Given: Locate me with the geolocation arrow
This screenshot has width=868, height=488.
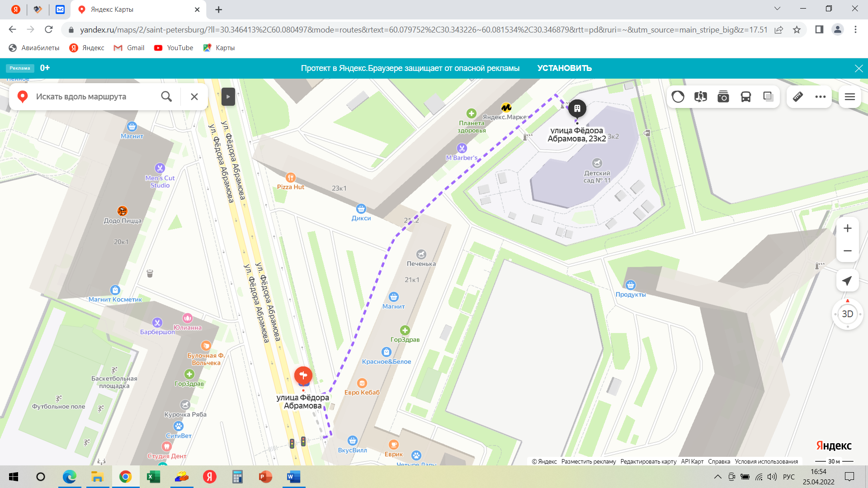Looking at the screenshot, I should 848,281.
